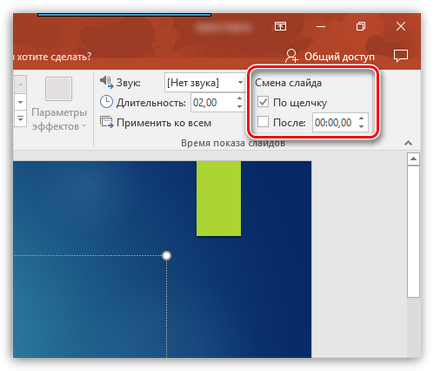Click the person icon next to Общий доступ

(x=291, y=56)
